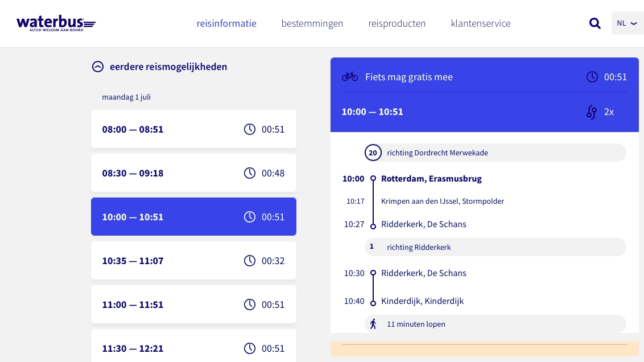The image size is (644, 362).
Task: Choose the 11:00 — 11:51 trip
Action: pyautogui.click(x=193, y=305)
